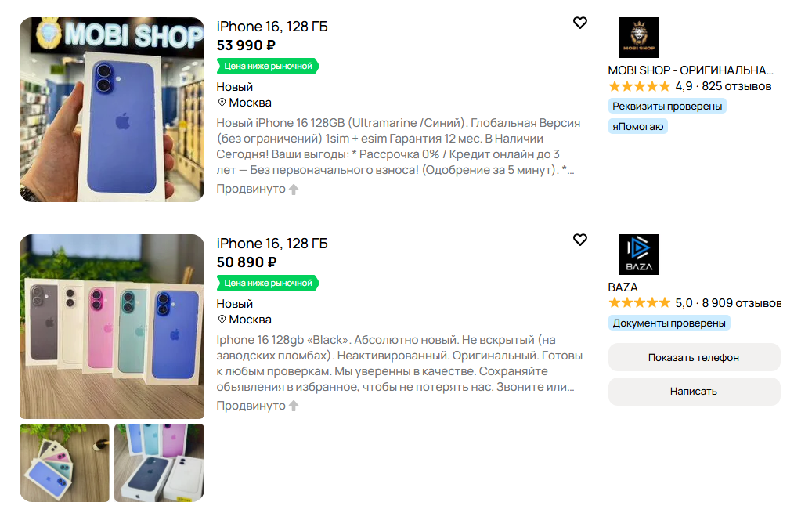Click the Написать button
The height and width of the screenshot is (513, 812).
pos(694,392)
